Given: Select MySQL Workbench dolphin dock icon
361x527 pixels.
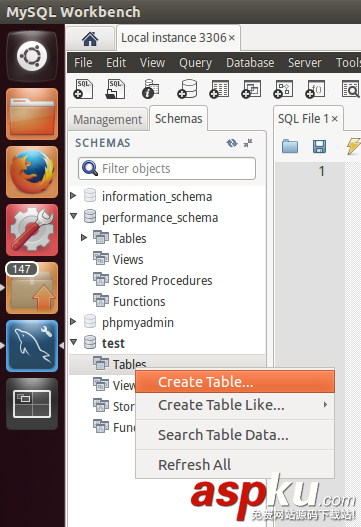Looking at the screenshot, I should click(32, 346).
